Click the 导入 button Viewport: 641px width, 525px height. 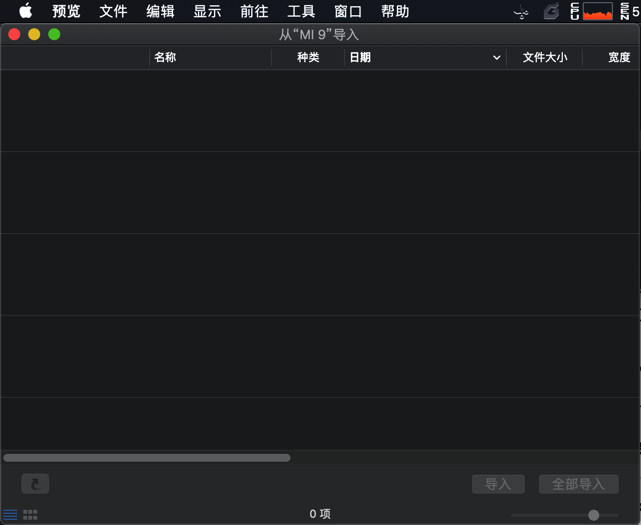[x=498, y=484]
